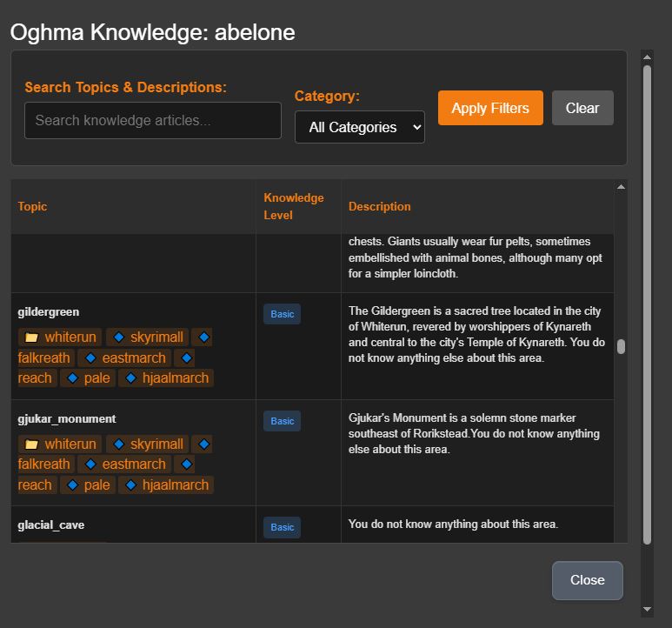This screenshot has height=628, width=672.
Task: Select the falkreath tag under gildergreen
Action: [x=44, y=357]
